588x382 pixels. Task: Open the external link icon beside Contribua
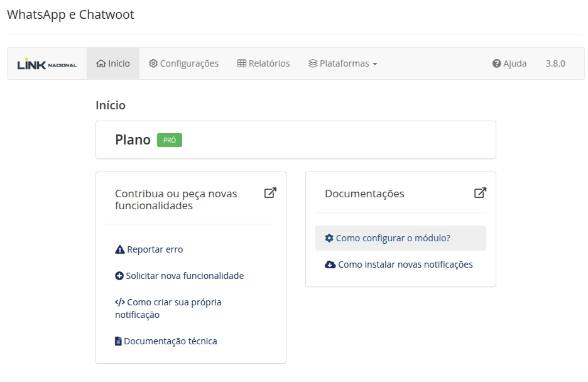pos(270,194)
